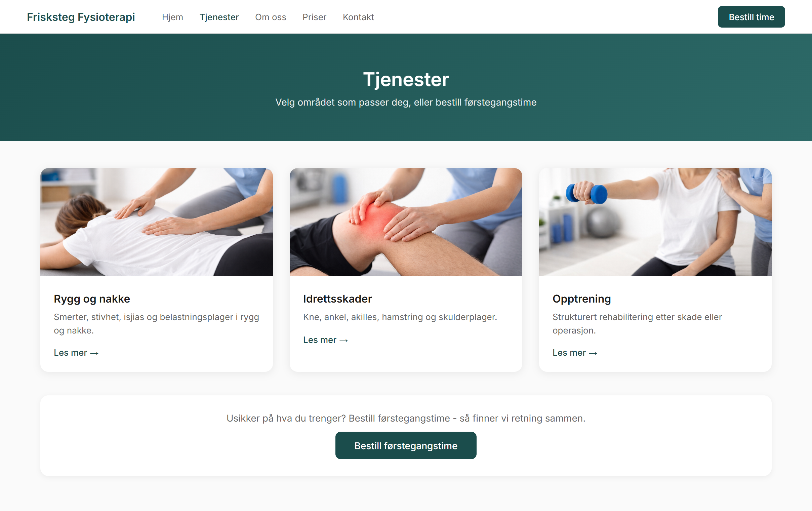Screen dimensions: 812x511
Task: Click the Tjenester hero heading
Action: click(406, 80)
